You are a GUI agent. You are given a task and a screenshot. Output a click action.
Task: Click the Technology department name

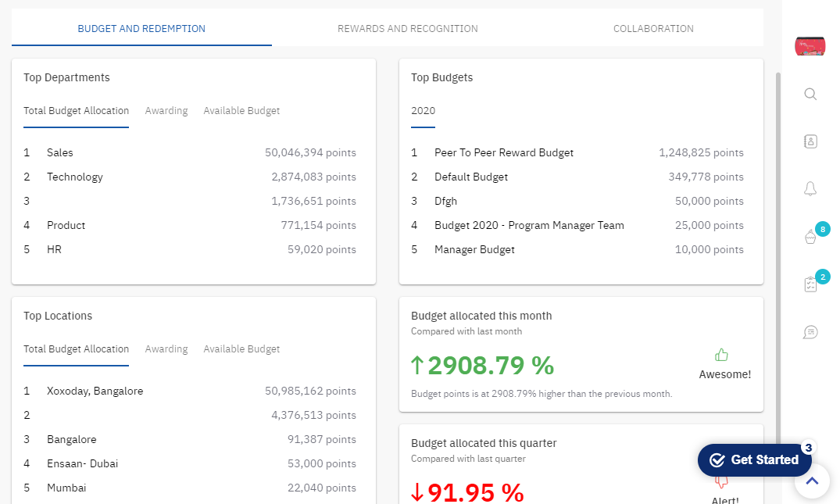(75, 177)
